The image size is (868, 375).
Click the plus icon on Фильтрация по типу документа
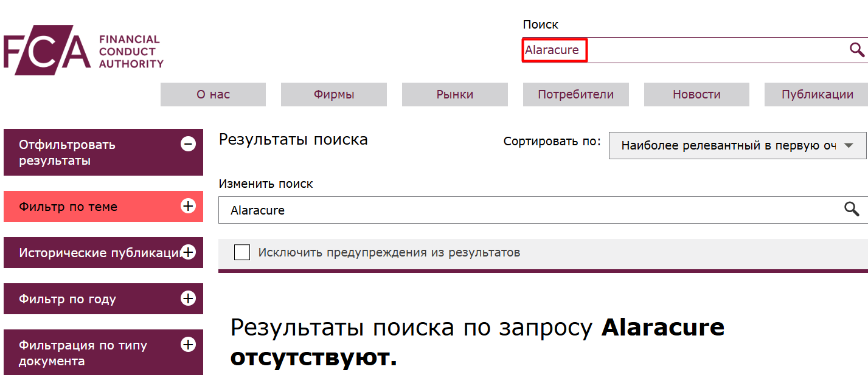tap(188, 345)
